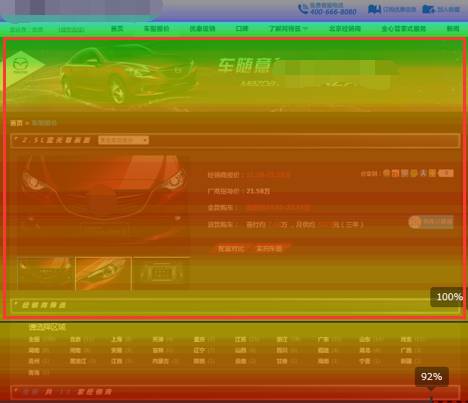Choose 山东 in the region list

point(365,339)
